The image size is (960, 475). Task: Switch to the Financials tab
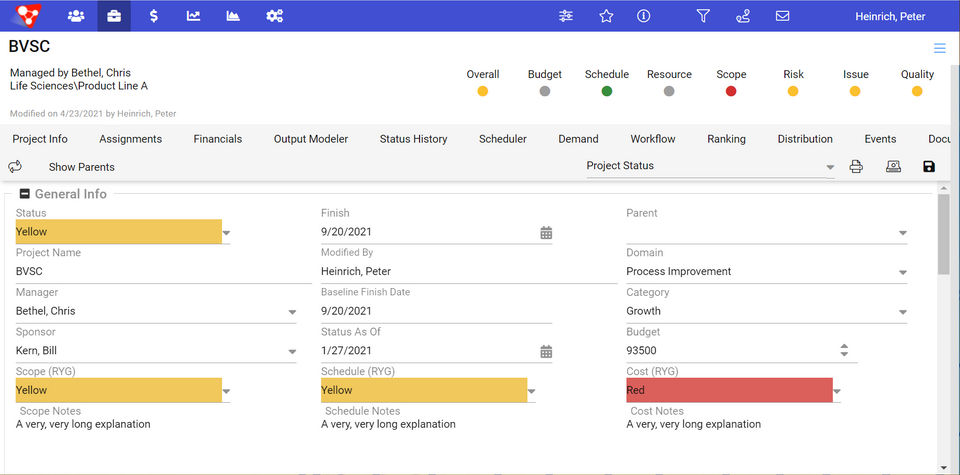(x=218, y=139)
